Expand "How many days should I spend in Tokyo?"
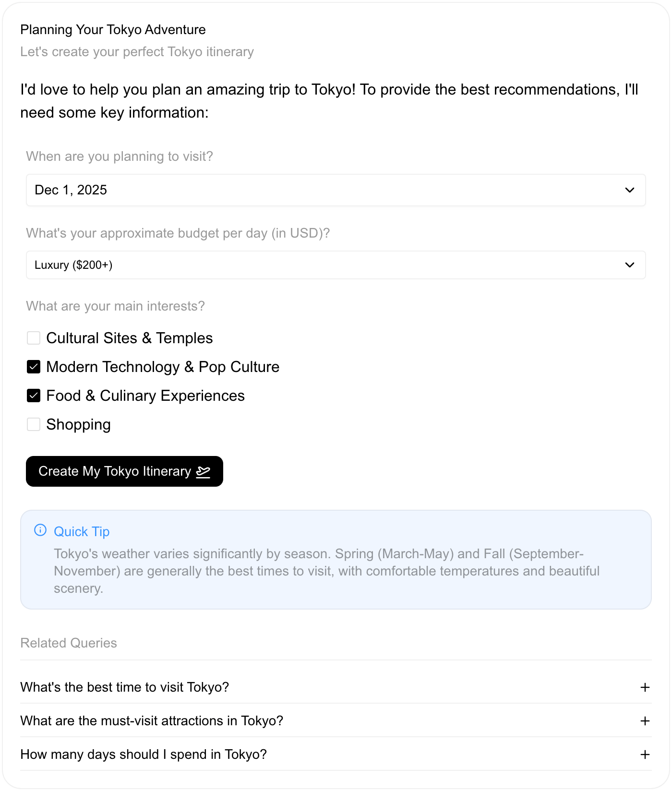Image resolution: width=672 pixels, height=791 pixels. (x=336, y=755)
